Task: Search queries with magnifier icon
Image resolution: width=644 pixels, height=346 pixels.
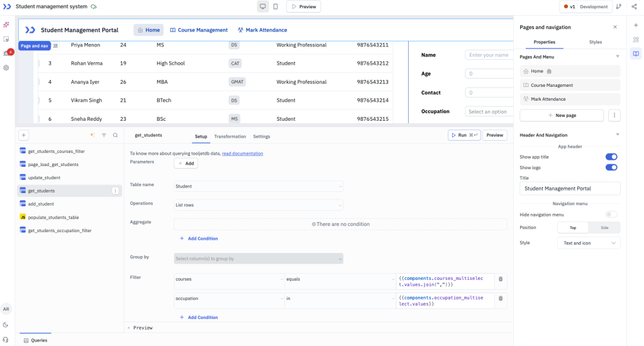Action: pyautogui.click(x=116, y=135)
